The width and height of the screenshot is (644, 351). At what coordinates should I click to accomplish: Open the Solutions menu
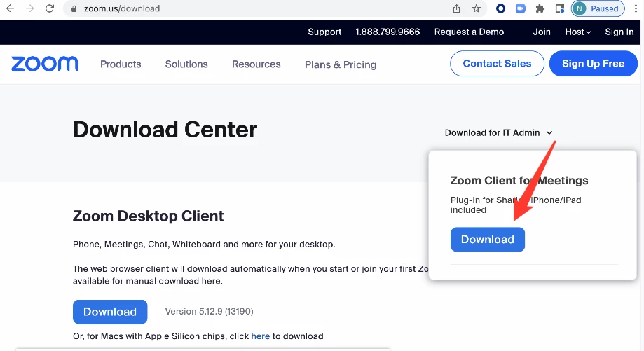(186, 64)
